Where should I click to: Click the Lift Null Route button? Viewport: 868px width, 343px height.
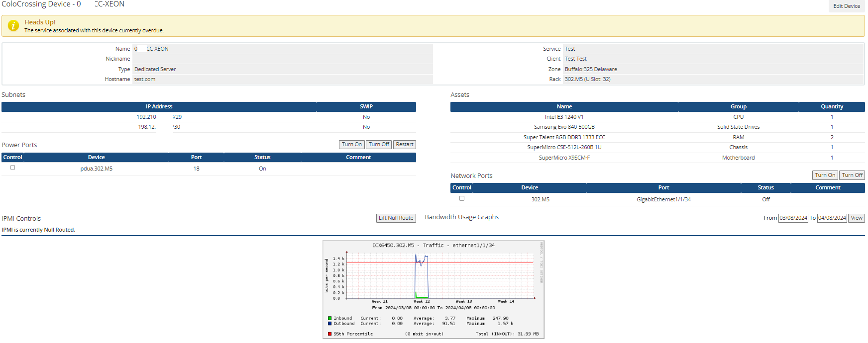[396, 218]
